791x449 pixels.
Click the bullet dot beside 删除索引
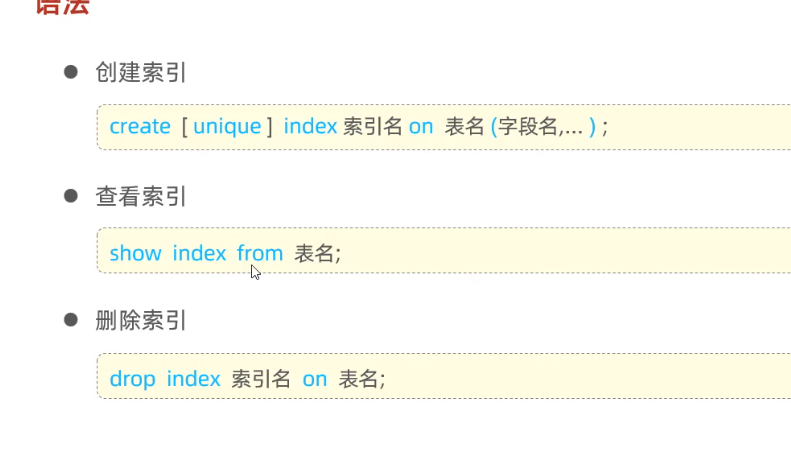tap(71, 320)
